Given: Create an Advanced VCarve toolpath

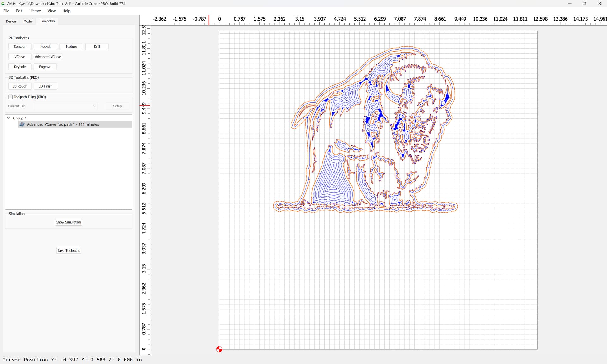Looking at the screenshot, I should [x=48, y=57].
